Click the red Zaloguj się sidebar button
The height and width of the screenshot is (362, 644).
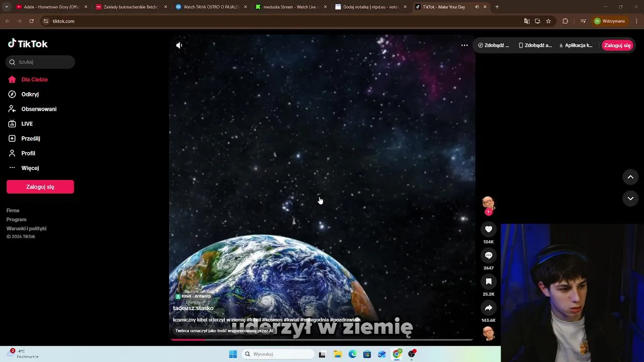(x=40, y=187)
